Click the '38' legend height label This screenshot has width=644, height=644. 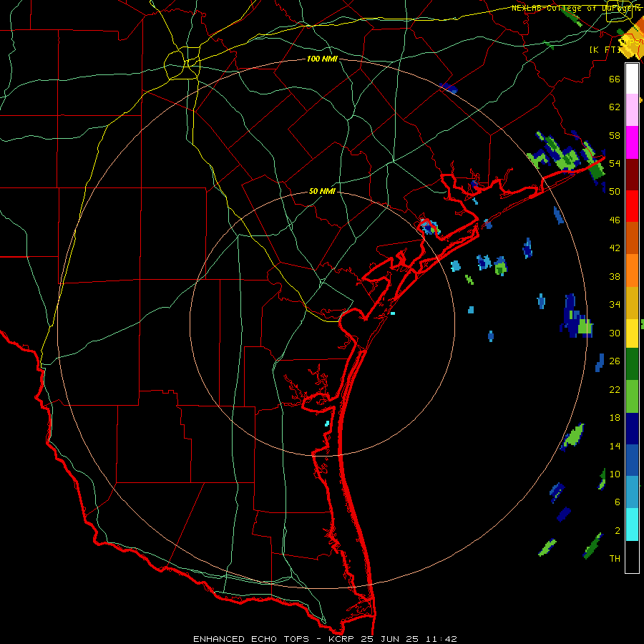tap(615, 276)
